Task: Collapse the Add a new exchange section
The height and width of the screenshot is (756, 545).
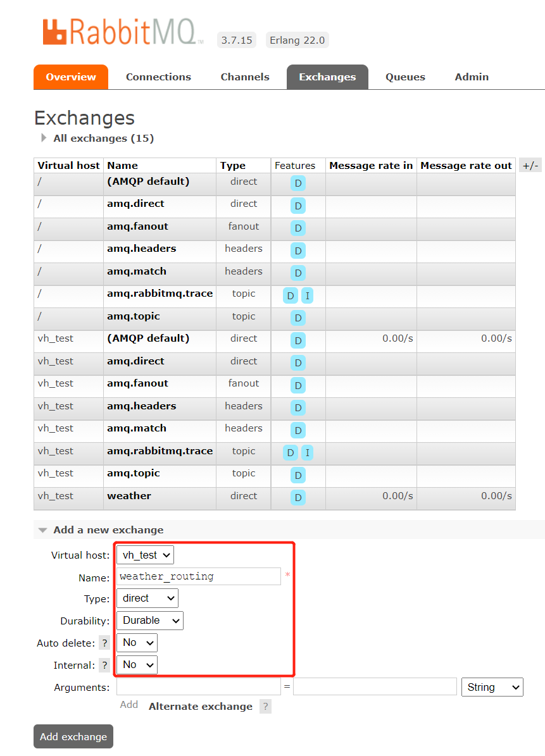Action: (103, 530)
